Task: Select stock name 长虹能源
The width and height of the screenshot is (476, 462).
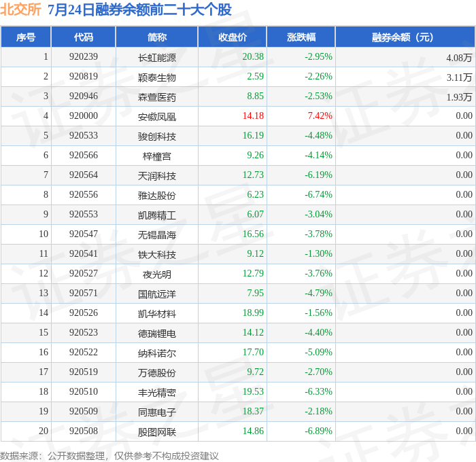Action: click(157, 58)
